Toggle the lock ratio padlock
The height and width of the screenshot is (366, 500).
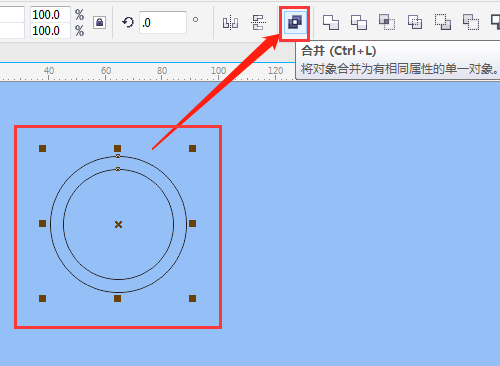(99, 22)
